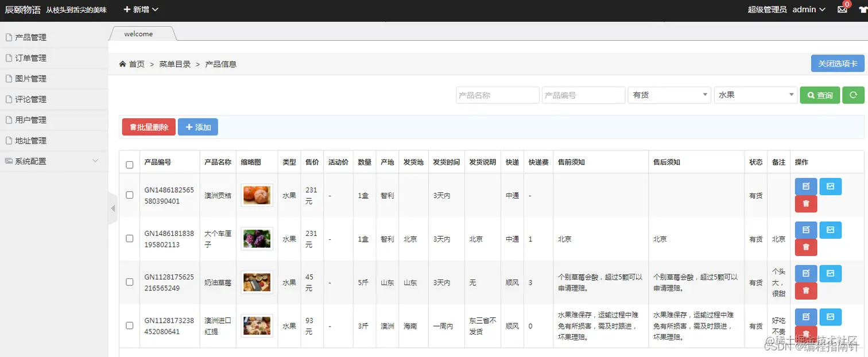Edit the 澳洲贡桔 product row

806,187
